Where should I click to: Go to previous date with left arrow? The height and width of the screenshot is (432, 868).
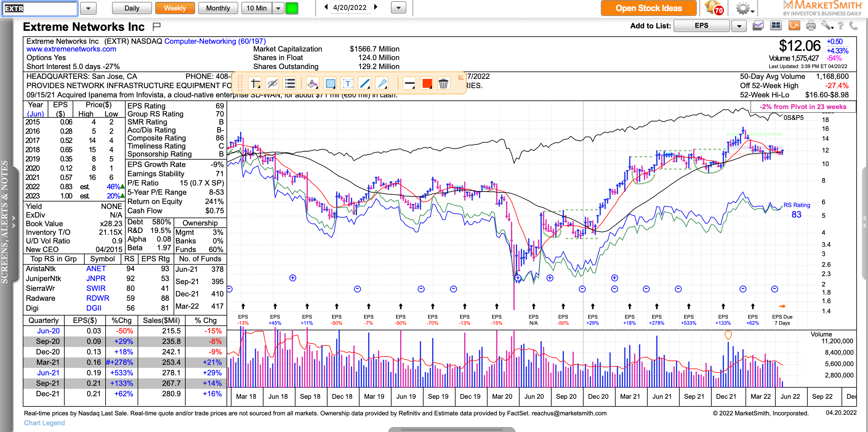pyautogui.click(x=326, y=7)
